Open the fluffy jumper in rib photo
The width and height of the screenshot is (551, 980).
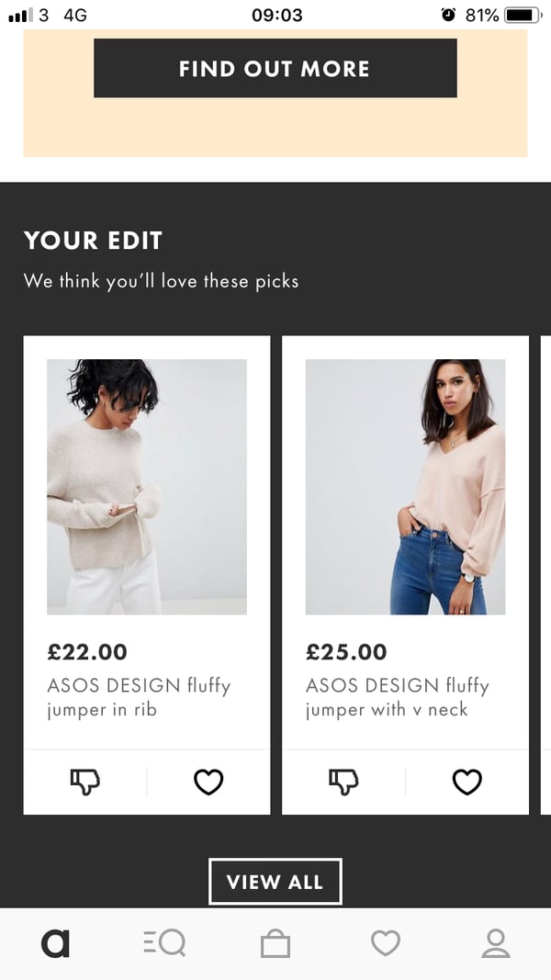(x=147, y=487)
